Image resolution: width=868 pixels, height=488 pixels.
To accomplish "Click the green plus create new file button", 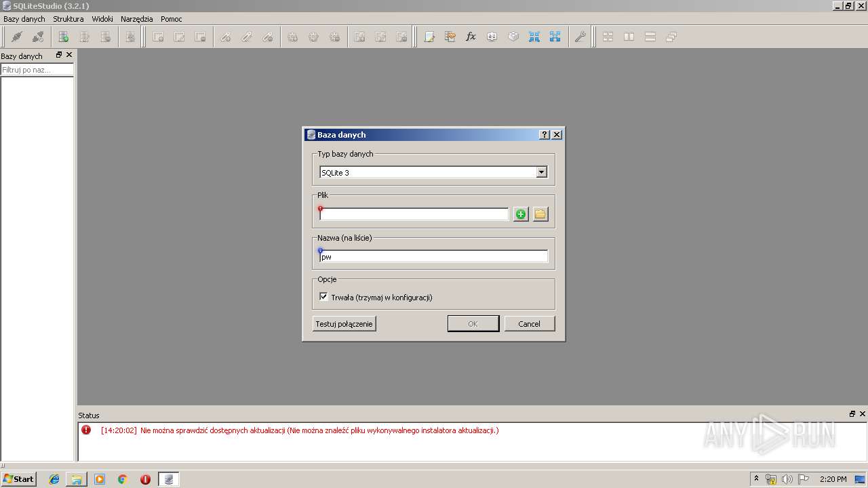I will point(521,214).
